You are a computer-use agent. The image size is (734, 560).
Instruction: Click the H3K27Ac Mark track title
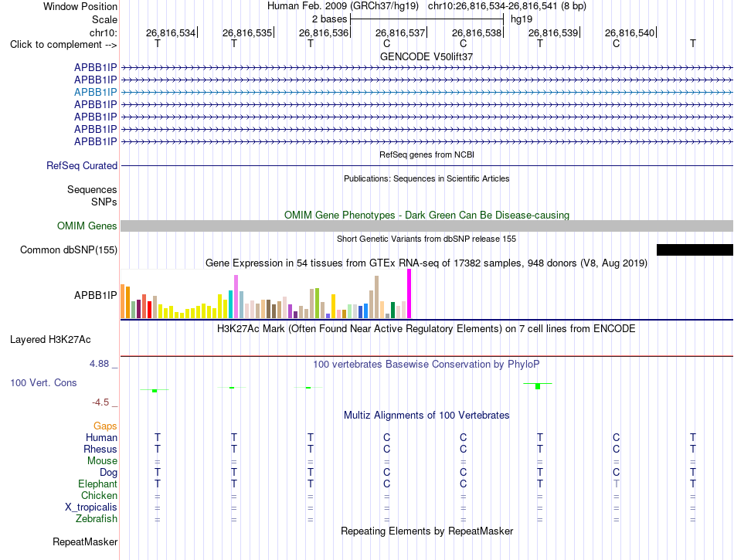pyautogui.click(x=426, y=328)
